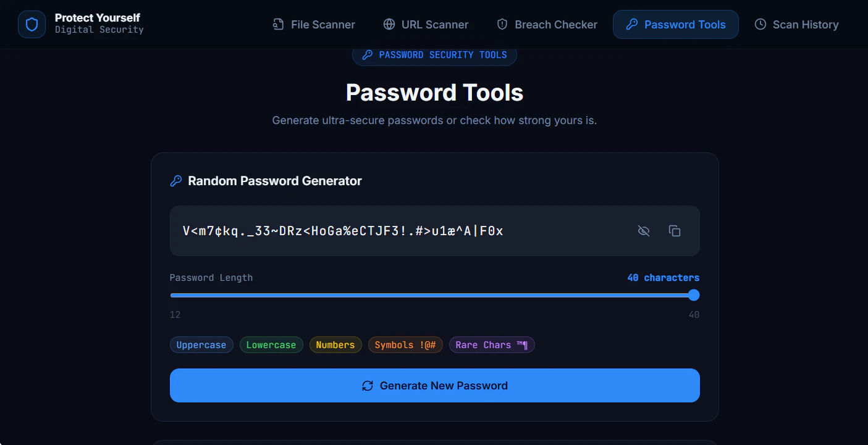868x445 pixels.
Task: Click the Protect Yourself shield logo
Action: [32, 25]
